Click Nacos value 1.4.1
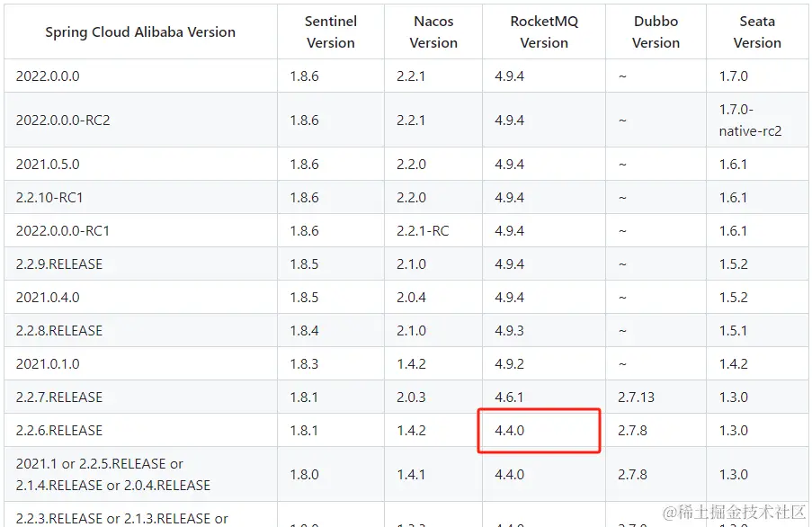Image resolution: width=812 pixels, height=527 pixels. point(411,474)
